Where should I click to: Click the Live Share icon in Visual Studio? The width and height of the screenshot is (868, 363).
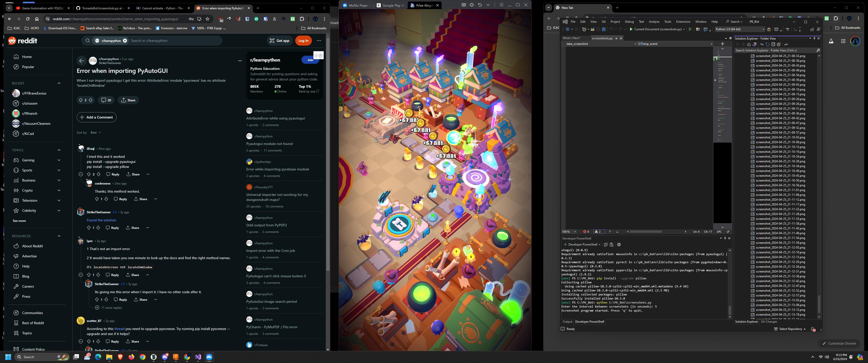coord(812,29)
